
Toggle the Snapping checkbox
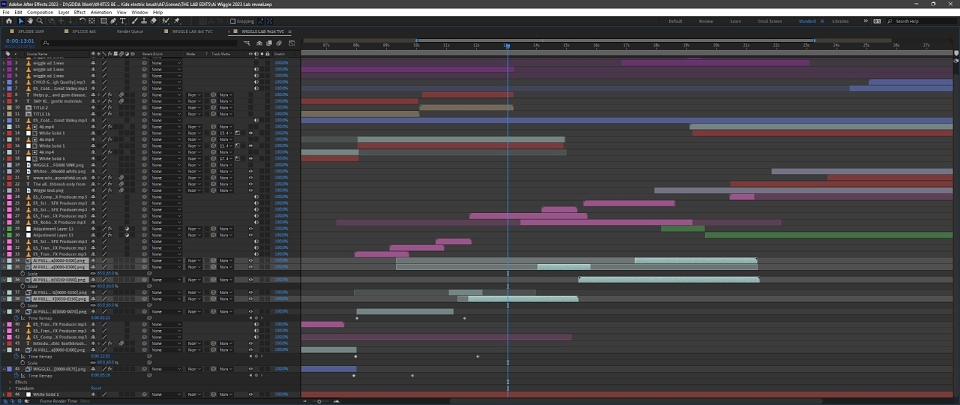233,21
